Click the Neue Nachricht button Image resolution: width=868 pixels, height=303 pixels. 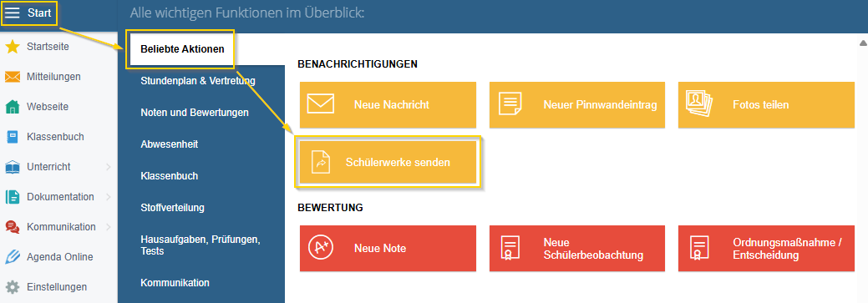coord(388,104)
